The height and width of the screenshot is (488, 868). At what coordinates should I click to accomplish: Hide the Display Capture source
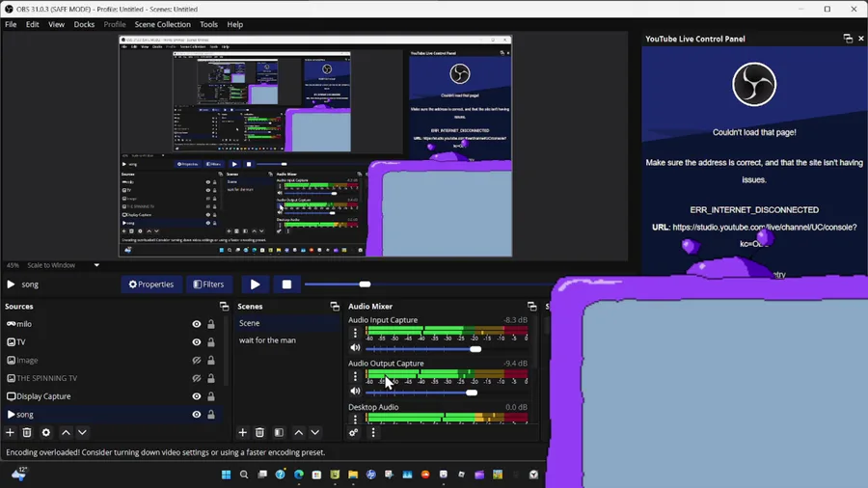pos(197,396)
